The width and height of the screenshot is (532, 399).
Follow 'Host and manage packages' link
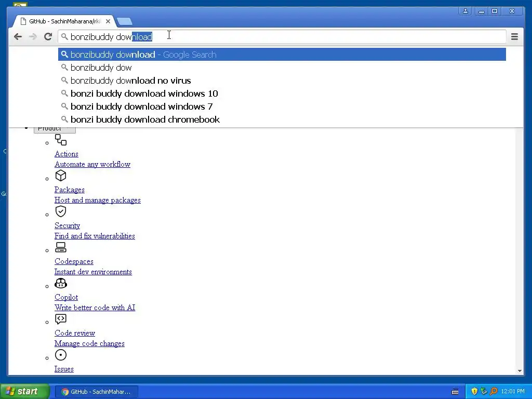(97, 200)
